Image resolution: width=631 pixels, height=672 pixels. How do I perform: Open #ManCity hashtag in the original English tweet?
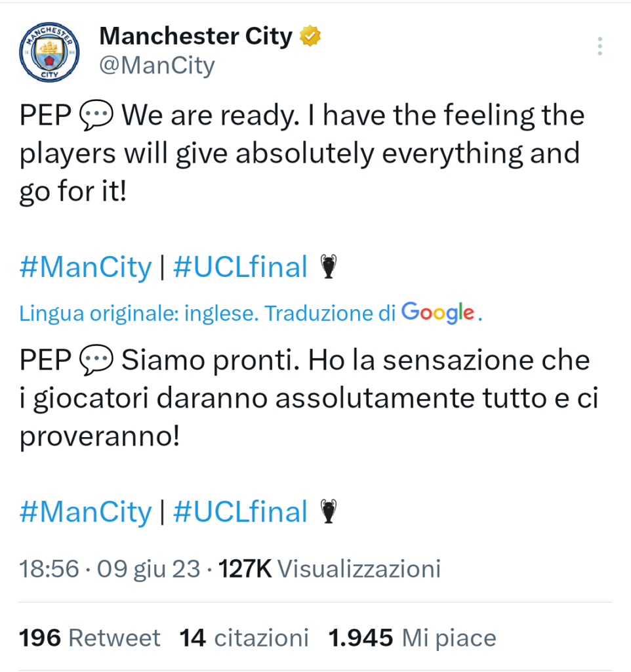tap(85, 267)
